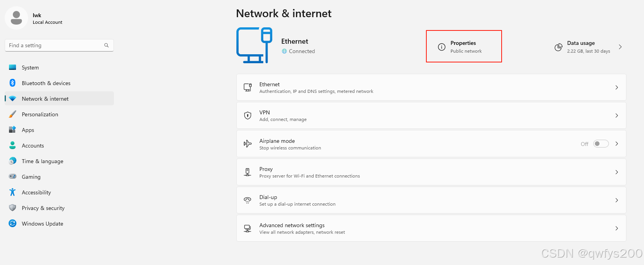Click the Bluetooth icon in sidebar
The width and height of the screenshot is (644, 265).
click(12, 83)
